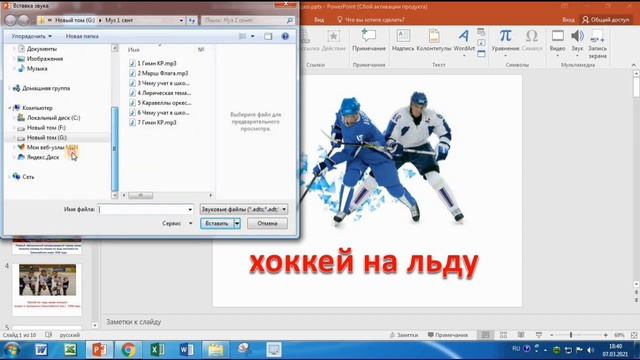Open the WordArt gallery
The image size is (640, 360).
tap(464, 42)
